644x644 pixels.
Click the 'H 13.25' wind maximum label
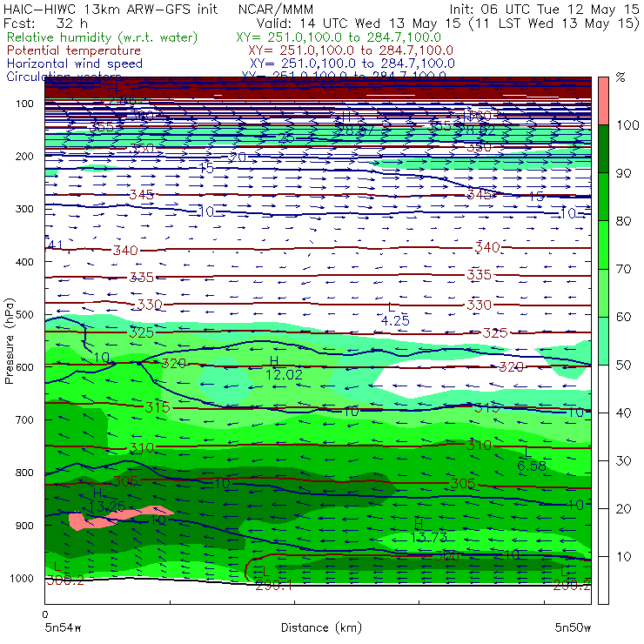106,500
